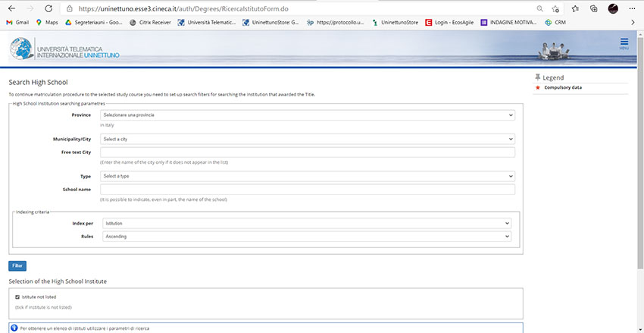644x333 pixels.
Task: Expand the Type dropdown
Action: click(x=307, y=176)
